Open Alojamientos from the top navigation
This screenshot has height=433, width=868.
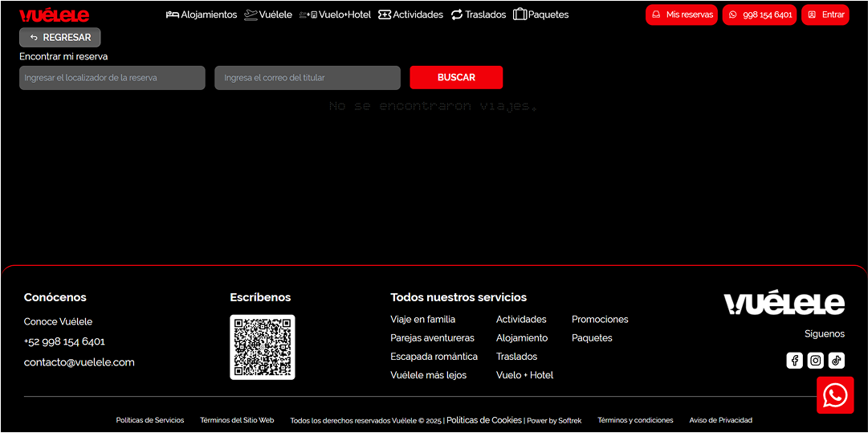(202, 15)
